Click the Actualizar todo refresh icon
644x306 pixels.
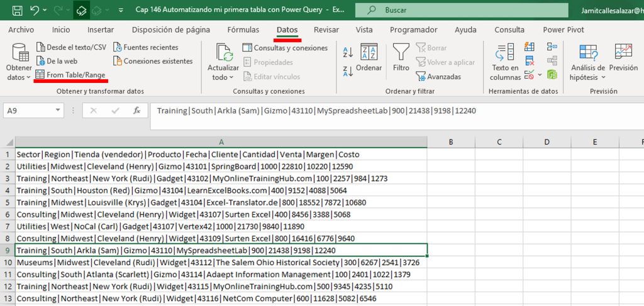pyautogui.click(x=225, y=53)
